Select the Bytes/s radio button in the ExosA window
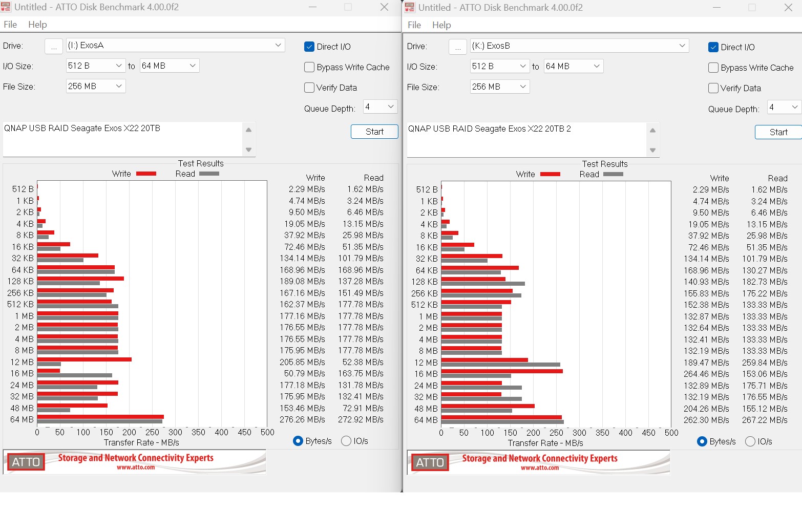This screenshot has width=802, height=532. [298, 441]
